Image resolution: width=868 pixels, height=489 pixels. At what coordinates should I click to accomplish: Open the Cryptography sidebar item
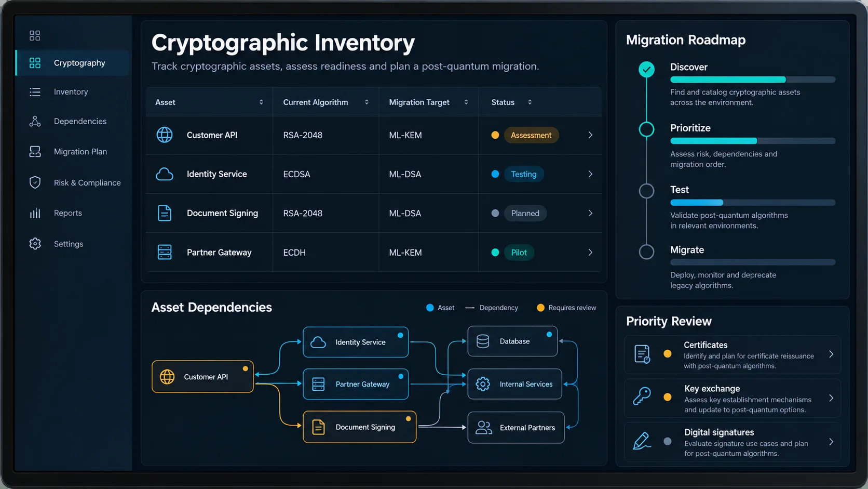point(72,63)
